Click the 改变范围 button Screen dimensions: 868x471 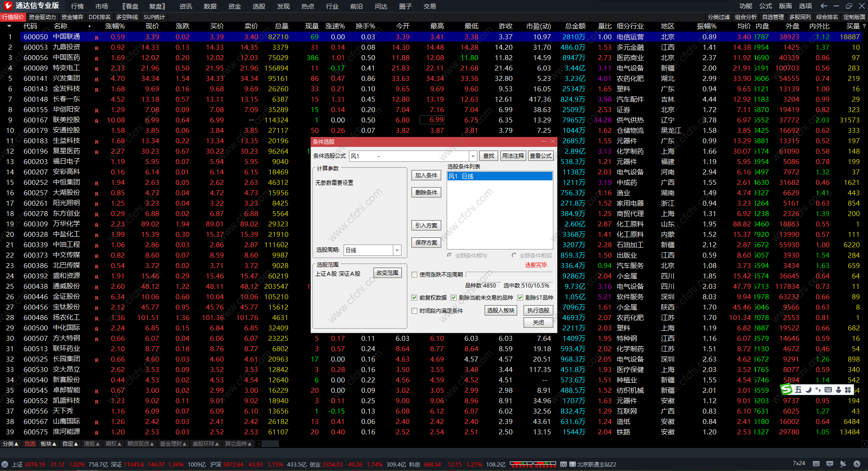point(387,273)
